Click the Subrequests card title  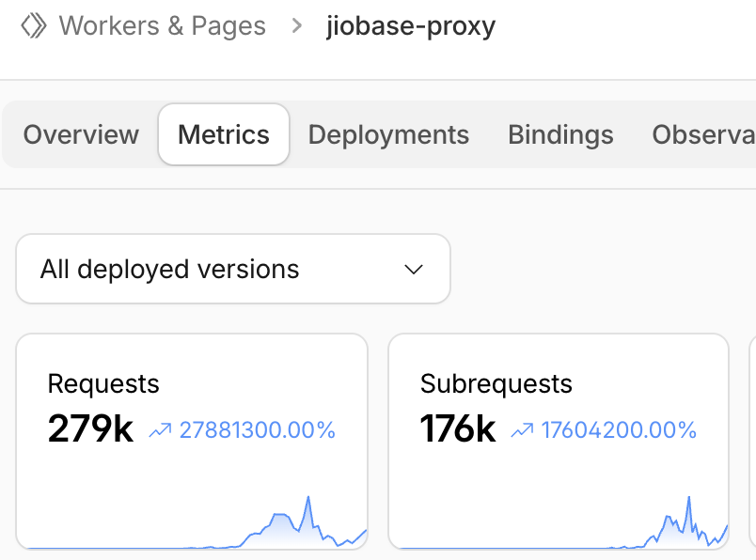tap(496, 384)
